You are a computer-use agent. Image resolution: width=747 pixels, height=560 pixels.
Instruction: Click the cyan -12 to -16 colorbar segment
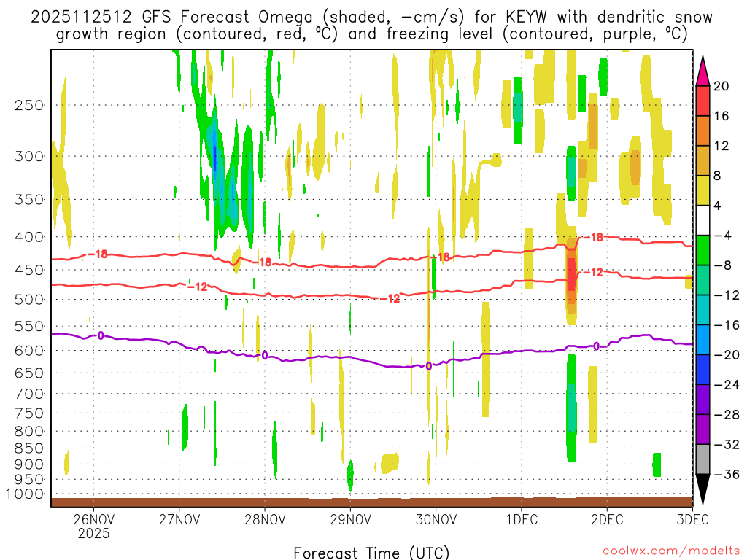pyautogui.click(x=703, y=310)
